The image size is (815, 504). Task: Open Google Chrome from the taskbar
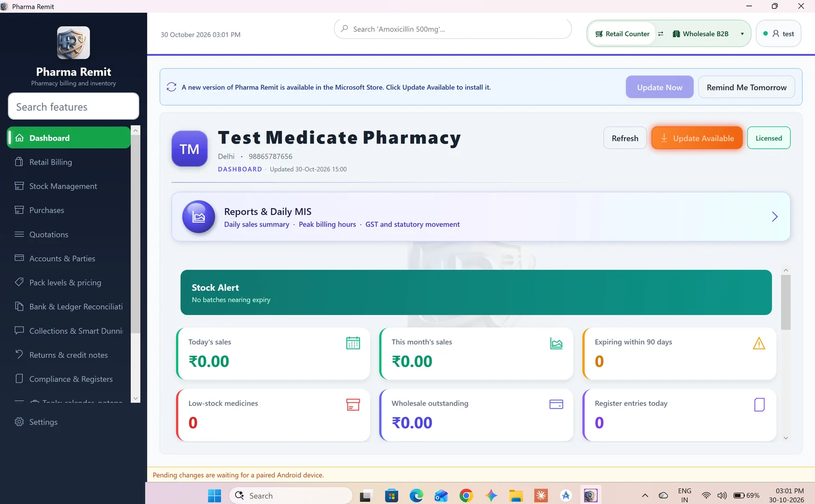click(x=466, y=495)
